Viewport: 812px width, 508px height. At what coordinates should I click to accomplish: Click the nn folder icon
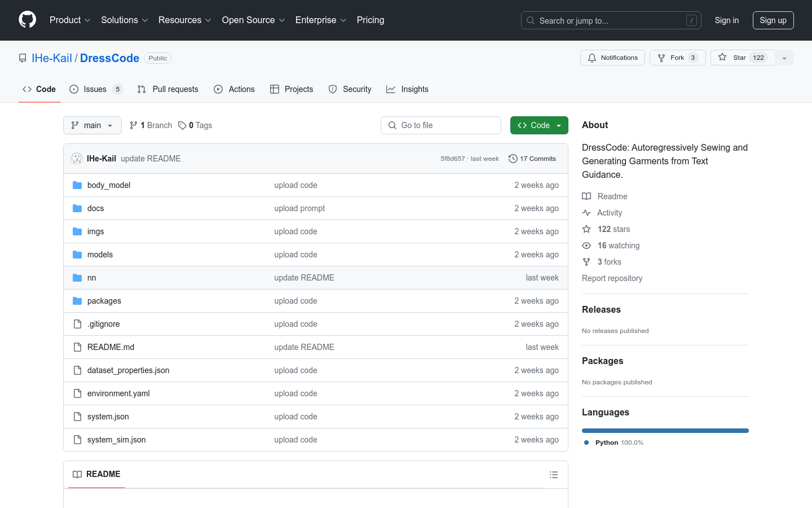[77, 278]
